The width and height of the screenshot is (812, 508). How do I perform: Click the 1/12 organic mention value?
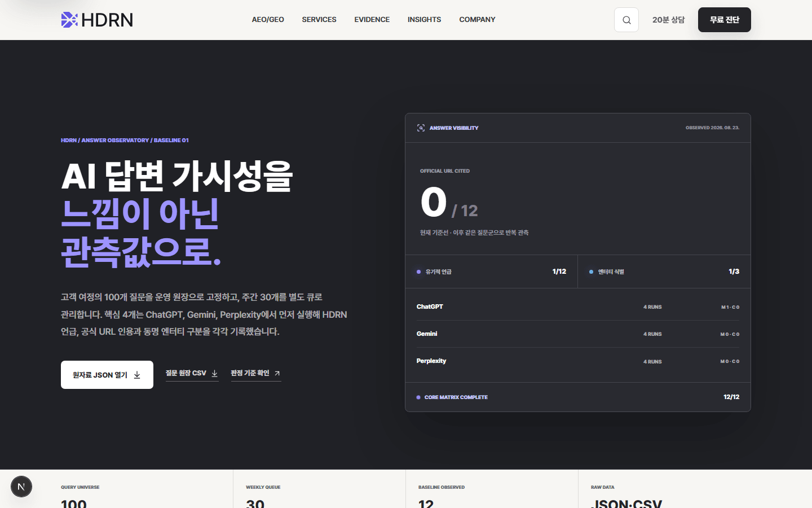pyautogui.click(x=559, y=271)
